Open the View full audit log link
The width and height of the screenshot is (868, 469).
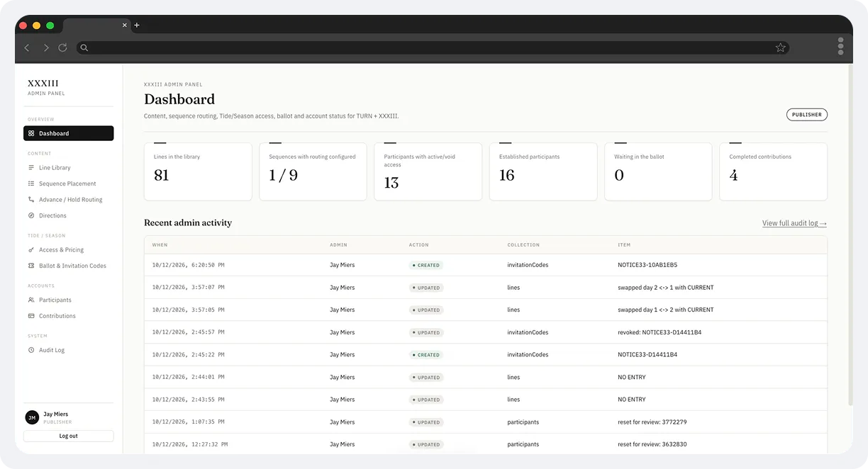(794, 223)
